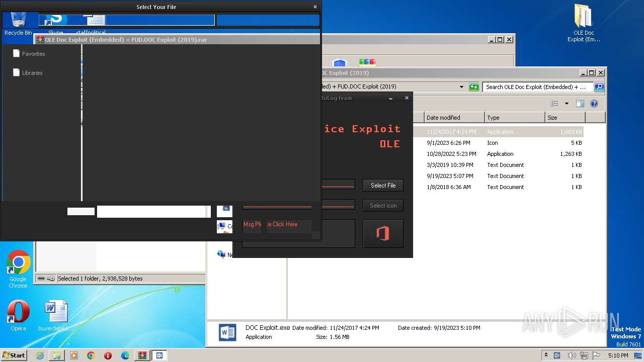Open Internet Explorer from taskbar
The width and height of the screenshot is (644, 362).
coord(40,355)
